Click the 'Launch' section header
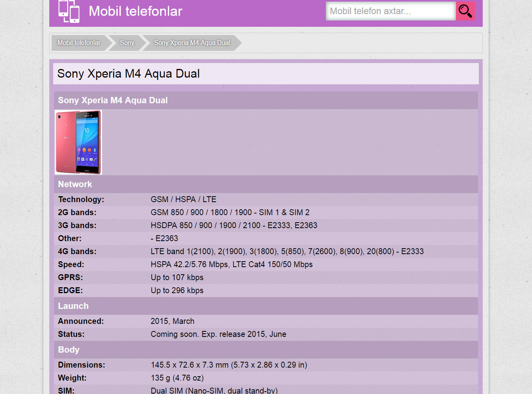 [73, 306]
